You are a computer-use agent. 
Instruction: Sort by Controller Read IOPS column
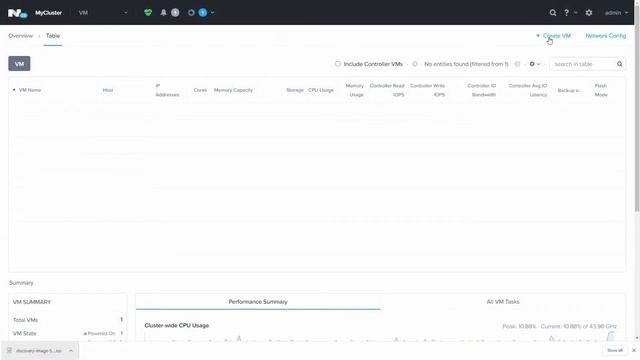pos(387,90)
